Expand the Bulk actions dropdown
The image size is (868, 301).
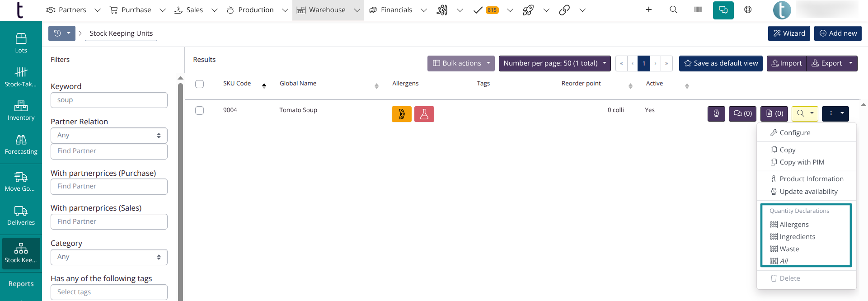(461, 63)
